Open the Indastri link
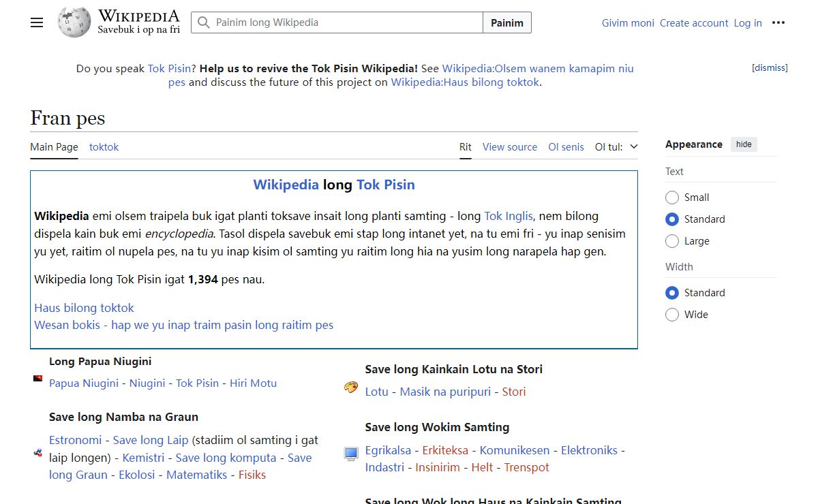The width and height of the screenshot is (818, 504). click(384, 467)
